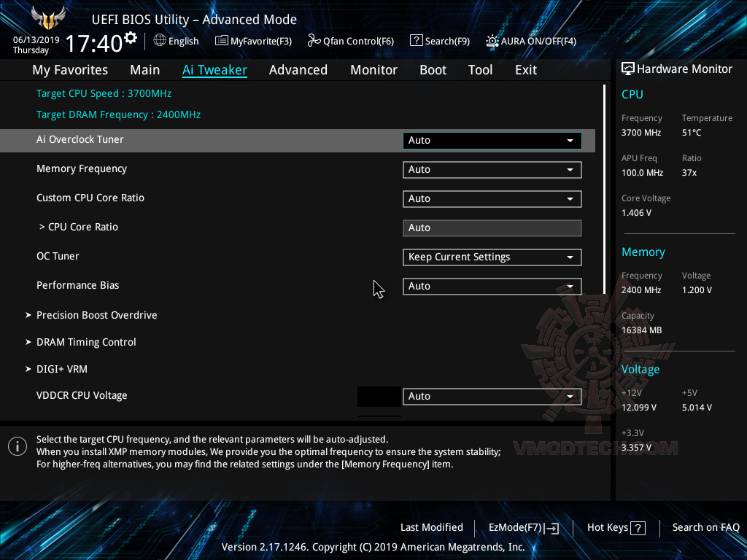747x560 pixels.
Task: Select the Ai Tweaker tab
Action: tap(214, 70)
